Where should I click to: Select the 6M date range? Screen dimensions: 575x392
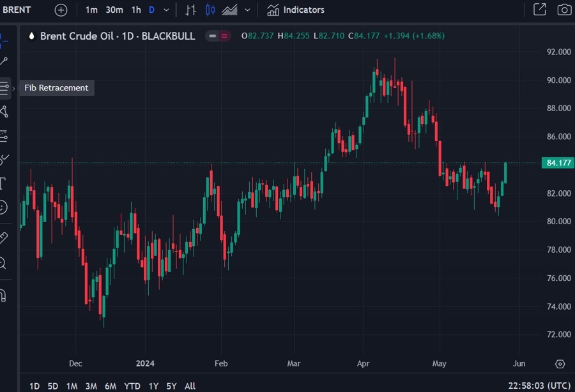point(111,386)
